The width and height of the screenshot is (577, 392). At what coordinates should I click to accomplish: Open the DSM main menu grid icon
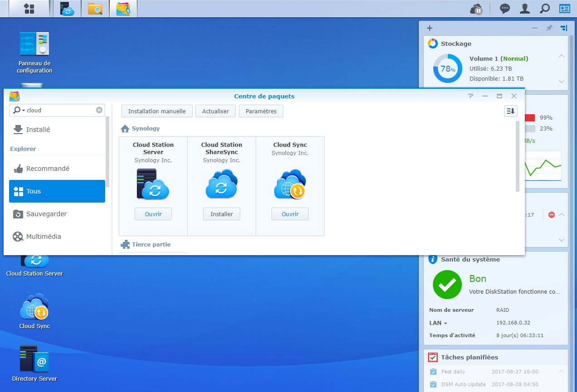[x=29, y=9]
